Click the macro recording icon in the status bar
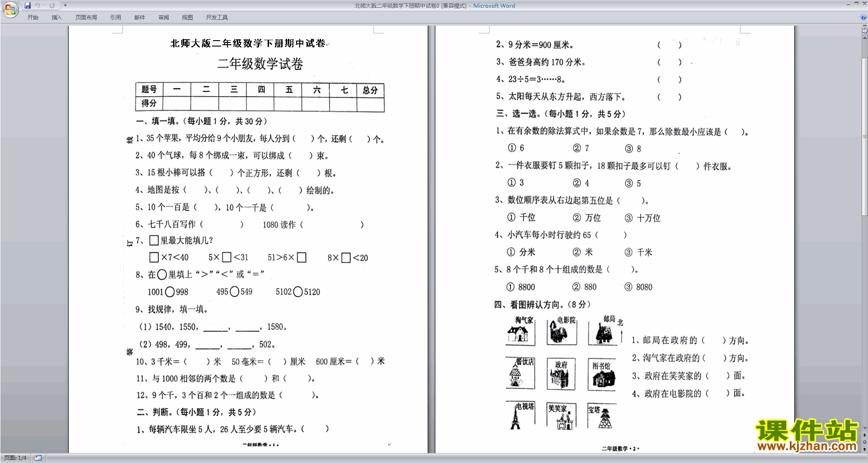Screen dimensions: 868x463 pos(38,458)
